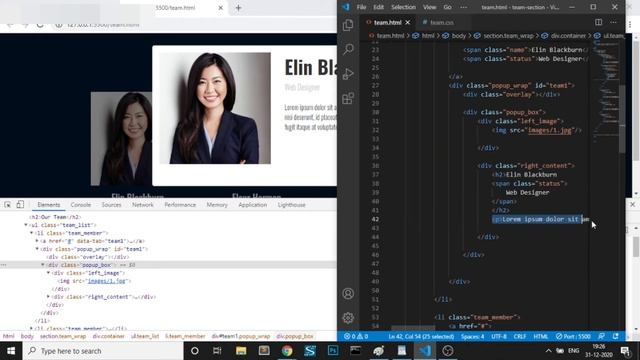Open the Explorer view in VS Code

[x=348, y=25]
